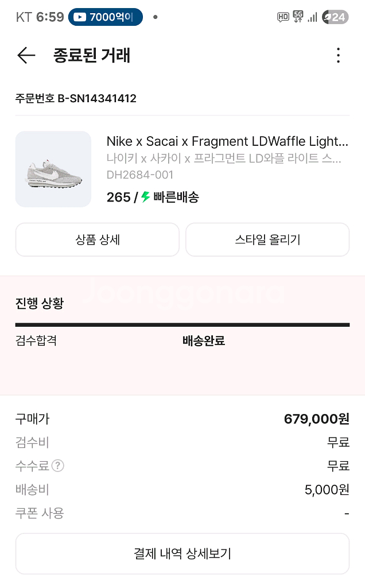This screenshot has height=588, width=365.
Task: Tap the 검수합격 inspection status text
Action: [36, 341]
